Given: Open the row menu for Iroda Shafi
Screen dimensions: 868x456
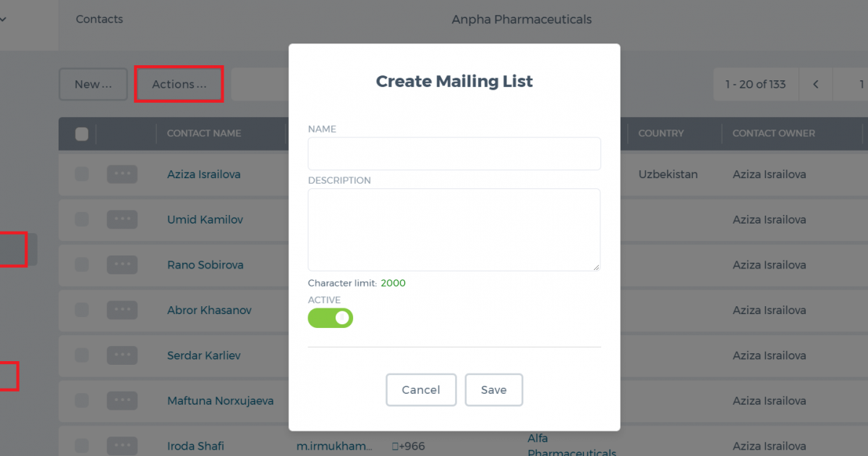Looking at the screenshot, I should tap(122, 446).
